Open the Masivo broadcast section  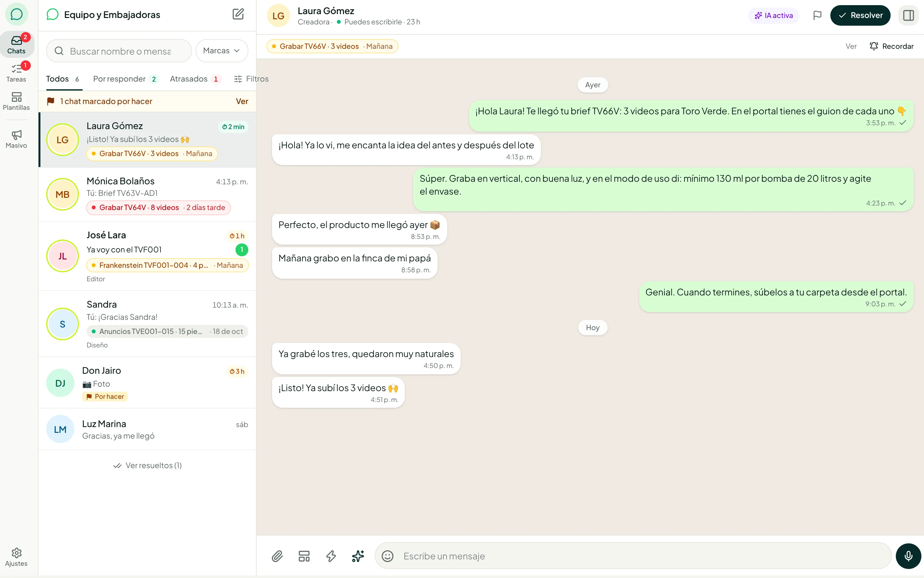pos(16,139)
